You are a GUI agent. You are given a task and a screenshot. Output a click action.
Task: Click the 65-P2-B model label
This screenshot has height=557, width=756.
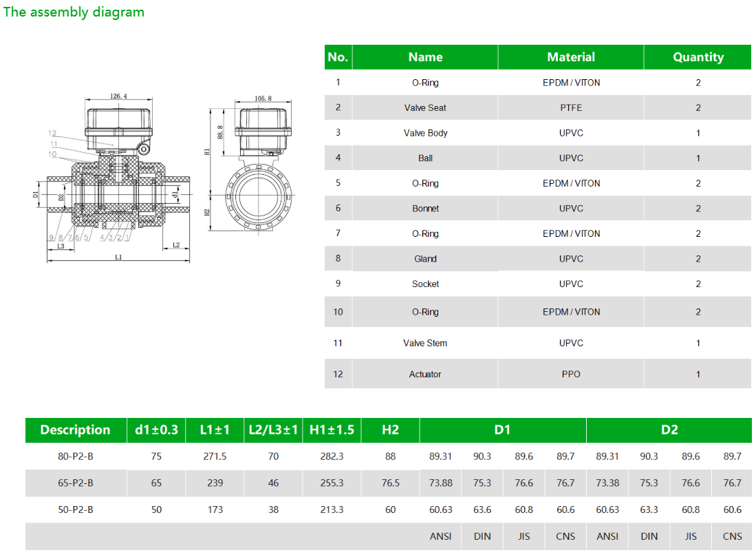76,483
